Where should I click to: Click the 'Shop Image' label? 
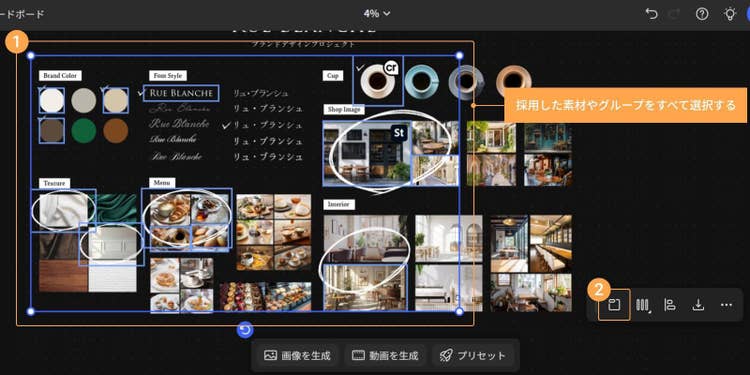344,110
